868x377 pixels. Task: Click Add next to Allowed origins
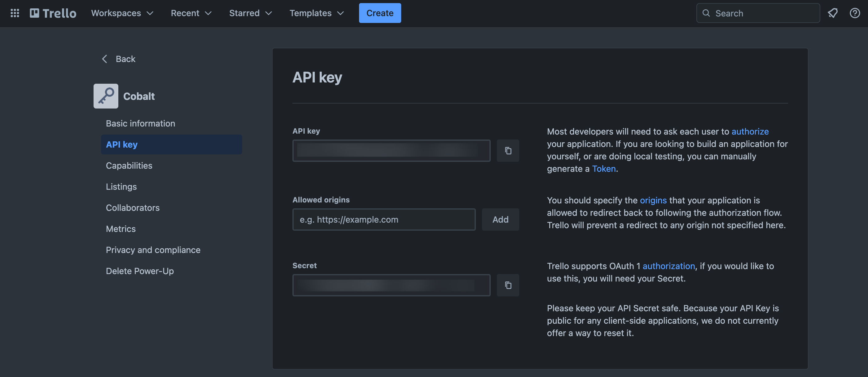tap(500, 220)
